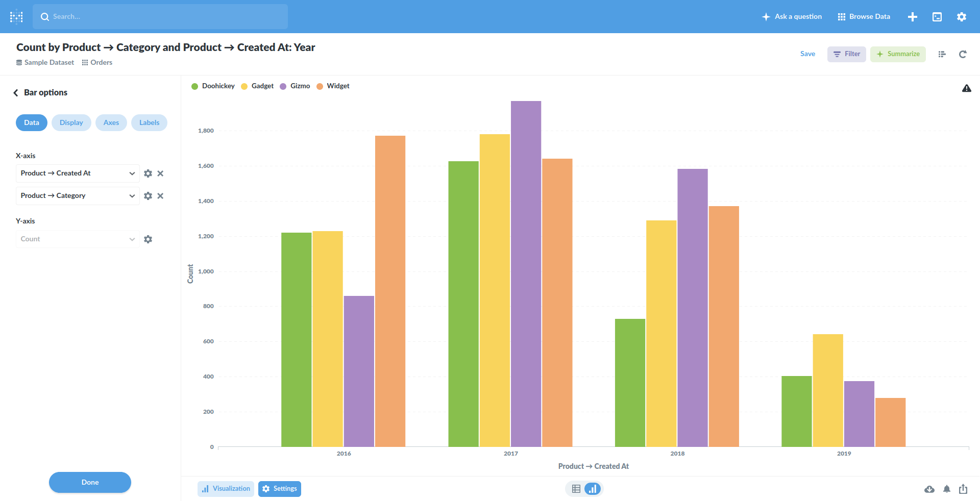Screen dimensions: 980x501
Task: Create a new question with the plus icon
Action: tap(913, 16)
